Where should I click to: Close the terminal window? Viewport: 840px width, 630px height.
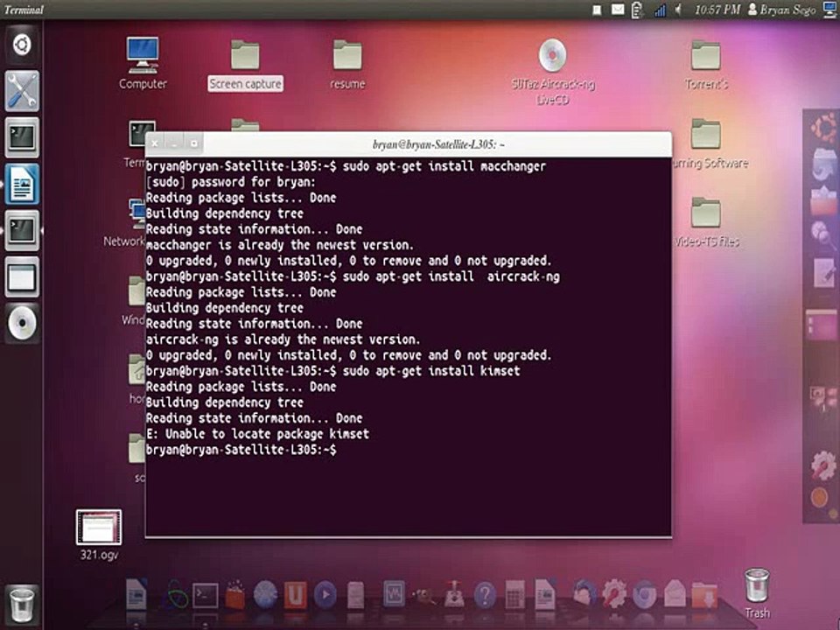(155, 143)
